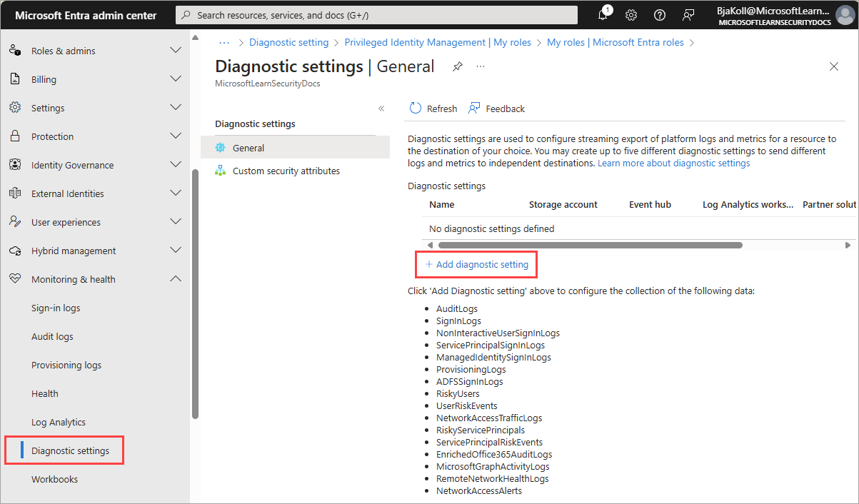
Task: Expand the Hybrid management chevron
Action: tap(175, 251)
